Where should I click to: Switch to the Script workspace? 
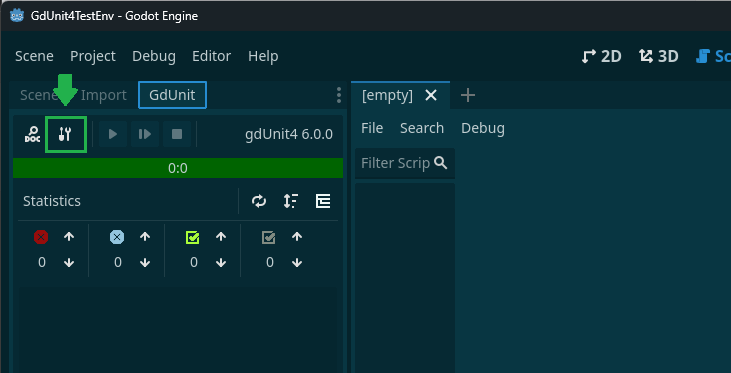pos(713,56)
